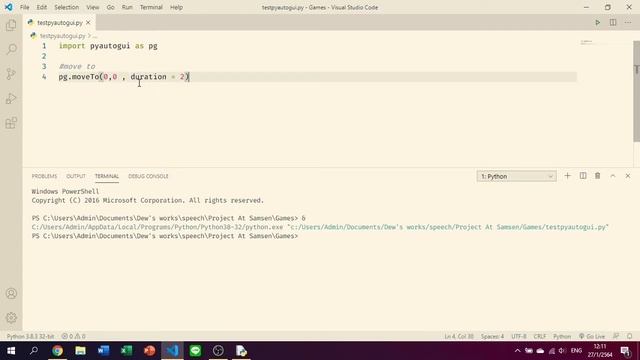Open the Extensions view
640x360 pixels.
(x=11, y=123)
